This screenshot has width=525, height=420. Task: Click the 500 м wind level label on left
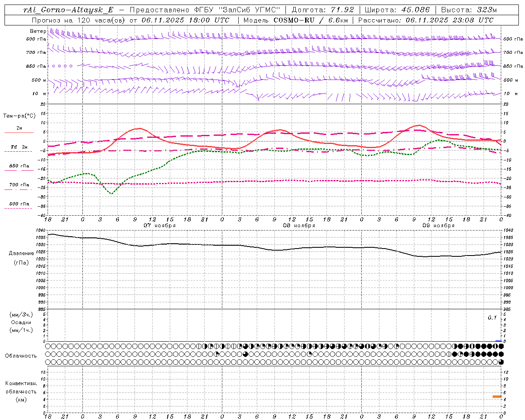[x=39, y=80]
